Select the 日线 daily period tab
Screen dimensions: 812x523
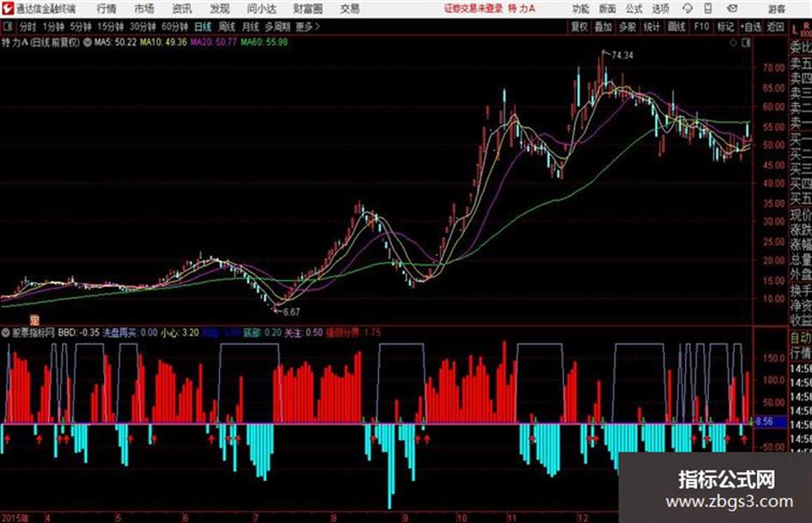coord(203,27)
